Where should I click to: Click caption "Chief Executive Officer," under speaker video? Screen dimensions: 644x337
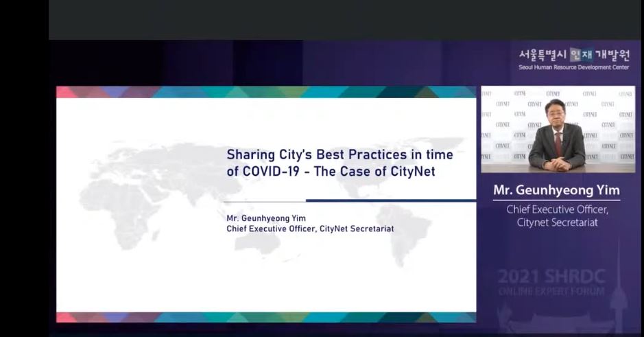pyautogui.click(x=558, y=209)
